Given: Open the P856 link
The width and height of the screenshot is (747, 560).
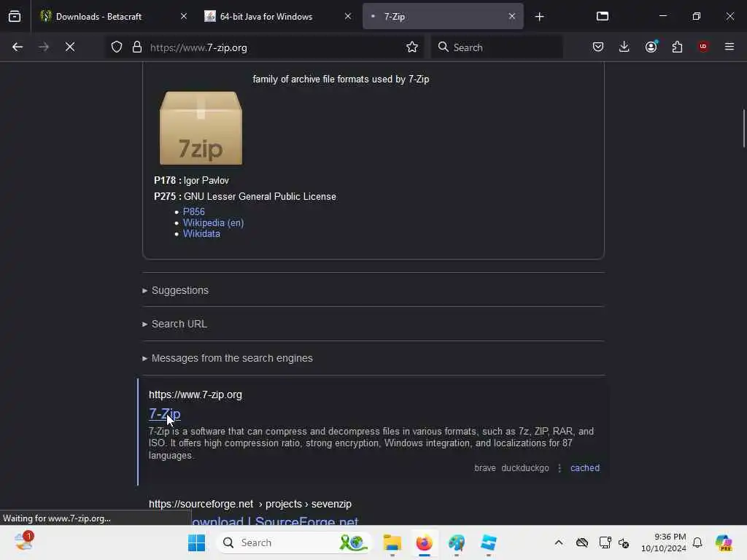Looking at the screenshot, I should coord(194,212).
